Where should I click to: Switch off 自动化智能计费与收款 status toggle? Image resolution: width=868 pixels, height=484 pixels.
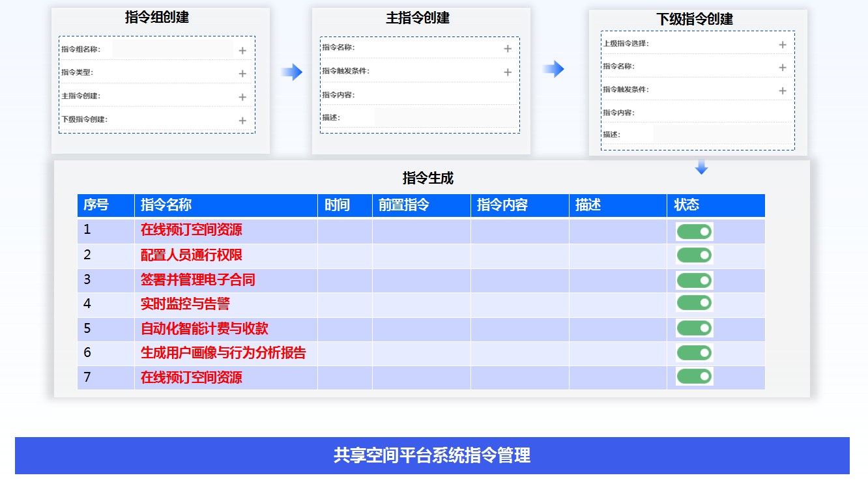point(694,328)
